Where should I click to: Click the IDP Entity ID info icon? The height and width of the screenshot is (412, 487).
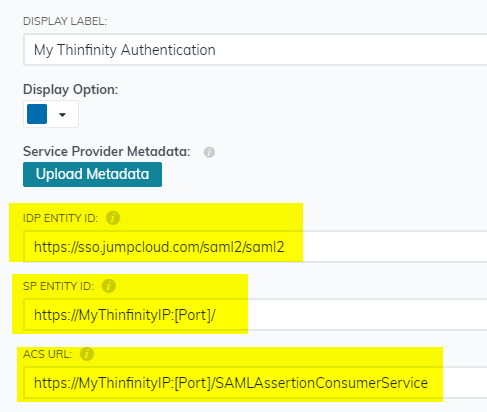coord(113,218)
